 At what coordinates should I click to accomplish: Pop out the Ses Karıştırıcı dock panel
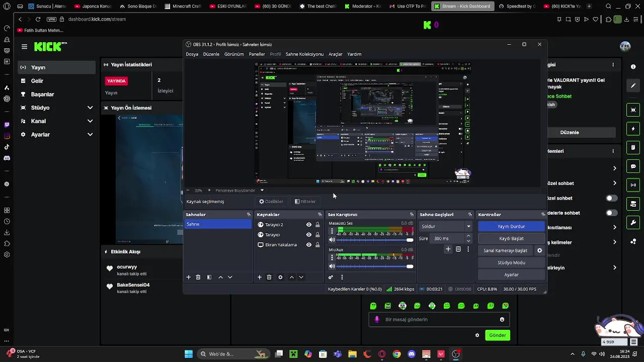pos(412,215)
